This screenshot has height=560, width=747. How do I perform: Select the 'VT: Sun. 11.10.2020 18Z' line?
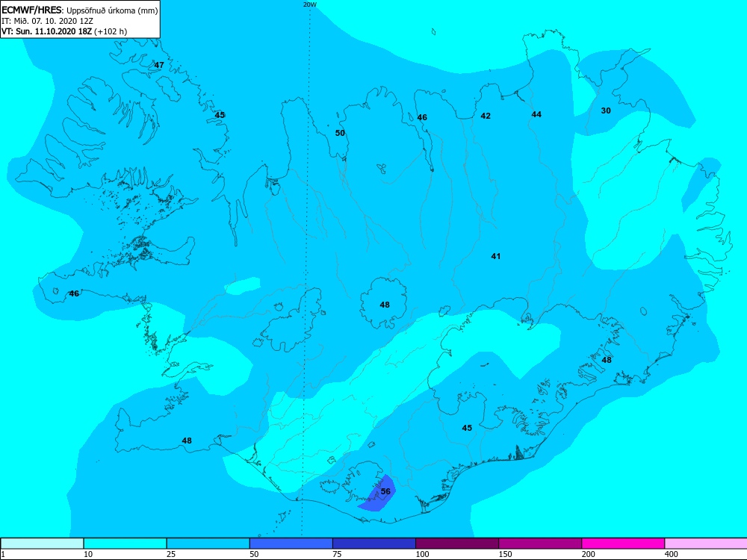(x=47, y=31)
